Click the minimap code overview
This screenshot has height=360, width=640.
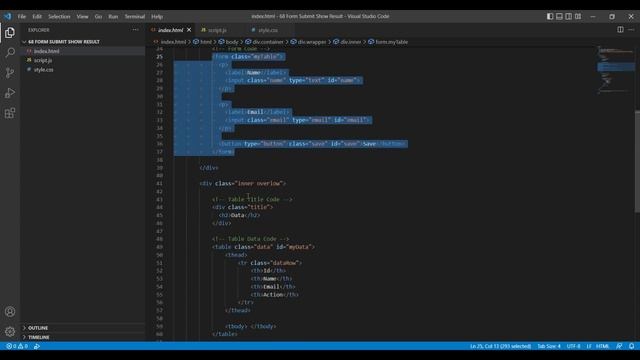coord(616,69)
